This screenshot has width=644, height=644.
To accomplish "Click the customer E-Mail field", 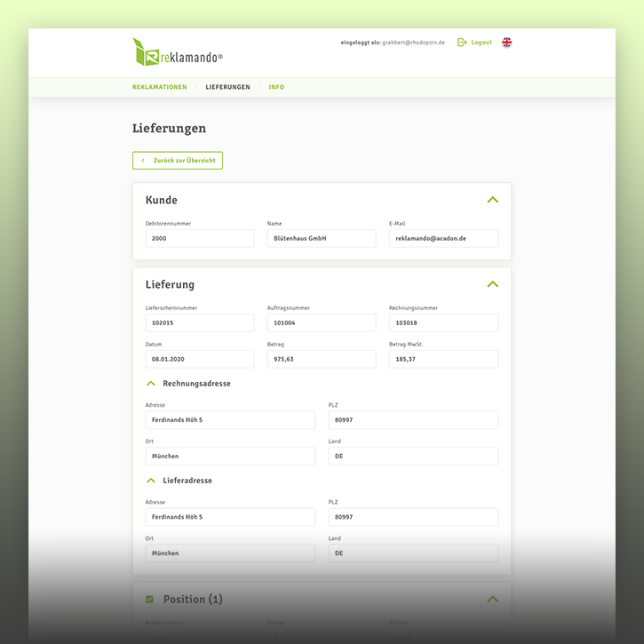I will click(x=443, y=239).
